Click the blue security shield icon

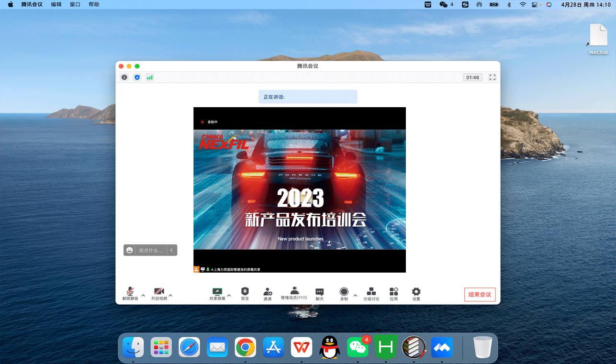tap(137, 77)
